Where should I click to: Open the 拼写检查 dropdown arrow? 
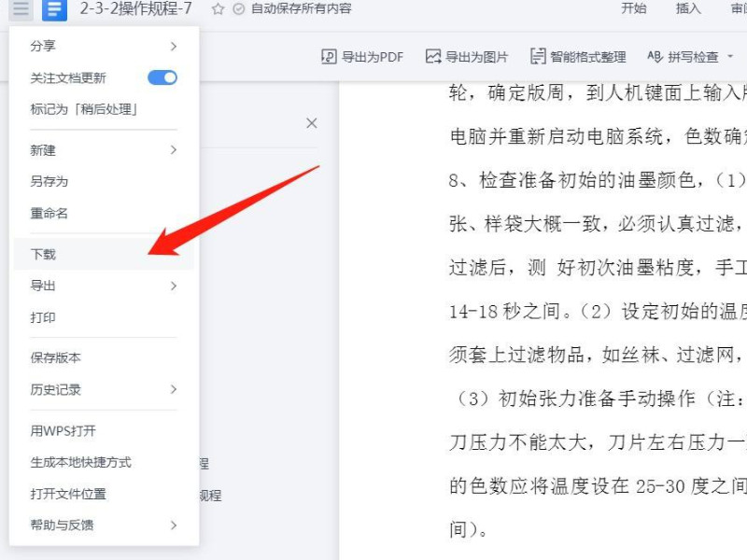pos(730,57)
